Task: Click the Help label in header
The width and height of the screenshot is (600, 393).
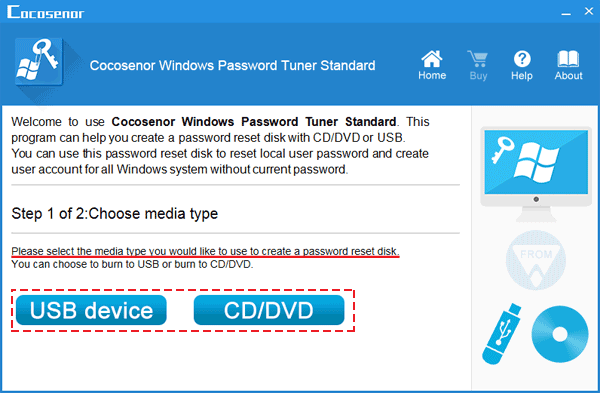Action: point(522,75)
